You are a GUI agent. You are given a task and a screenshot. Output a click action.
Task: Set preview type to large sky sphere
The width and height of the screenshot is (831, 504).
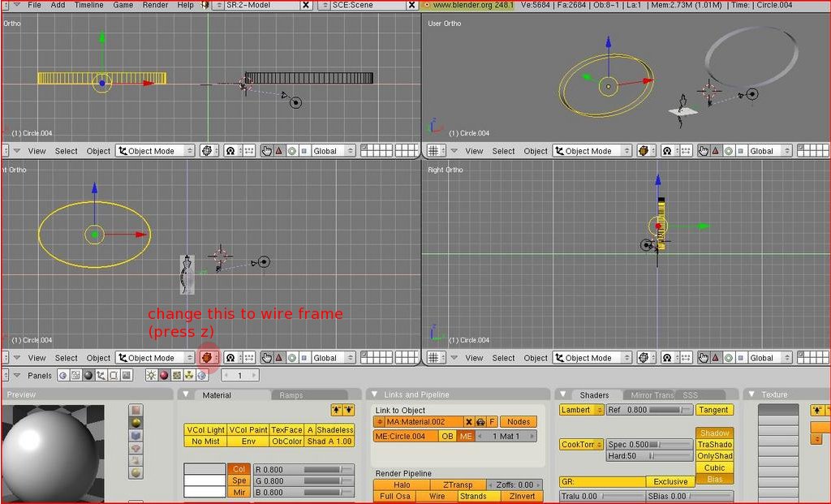[x=136, y=472]
